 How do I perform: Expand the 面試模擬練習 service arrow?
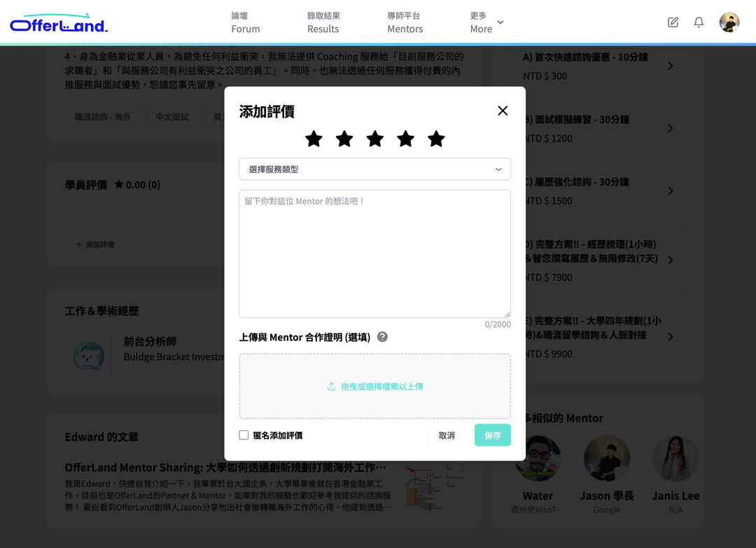(x=671, y=128)
